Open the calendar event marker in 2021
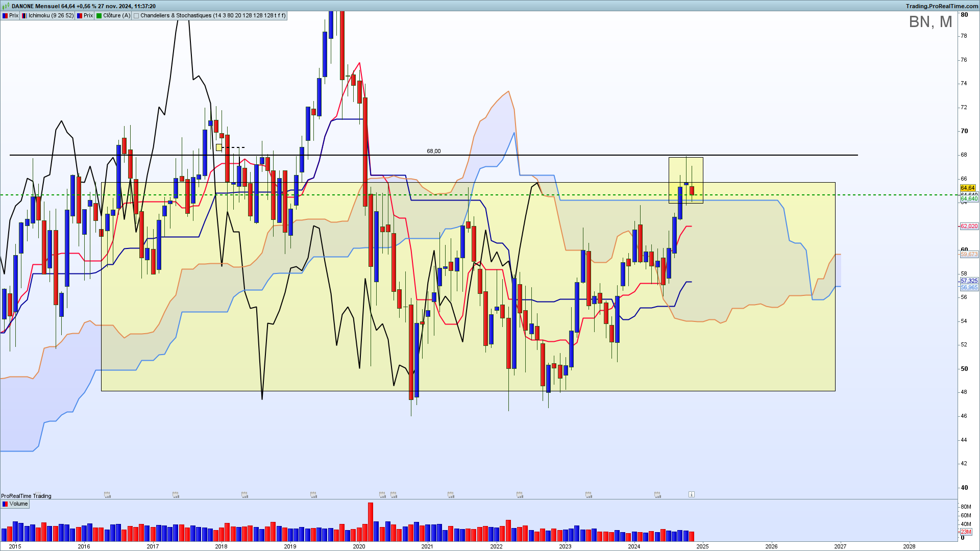The width and height of the screenshot is (980, 551). click(x=451, y=494)
